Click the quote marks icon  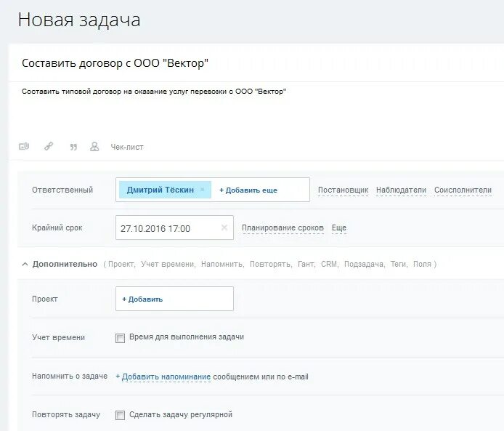point(73,147)
